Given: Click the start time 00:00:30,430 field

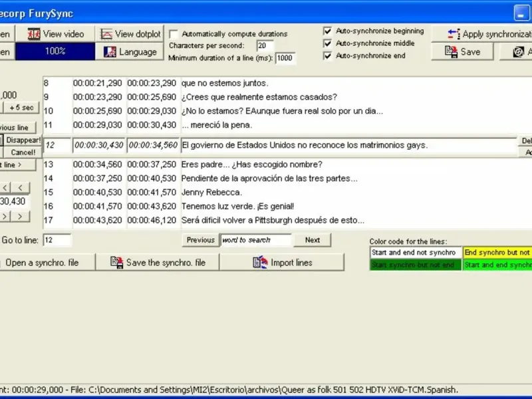Looking at the screenshot, I should click(98, 145).
